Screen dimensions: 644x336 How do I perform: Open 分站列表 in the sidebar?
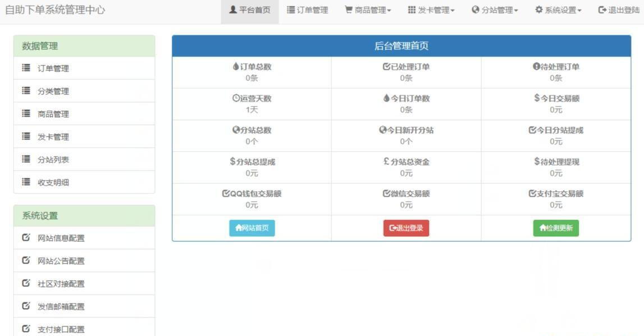(84, 159)
